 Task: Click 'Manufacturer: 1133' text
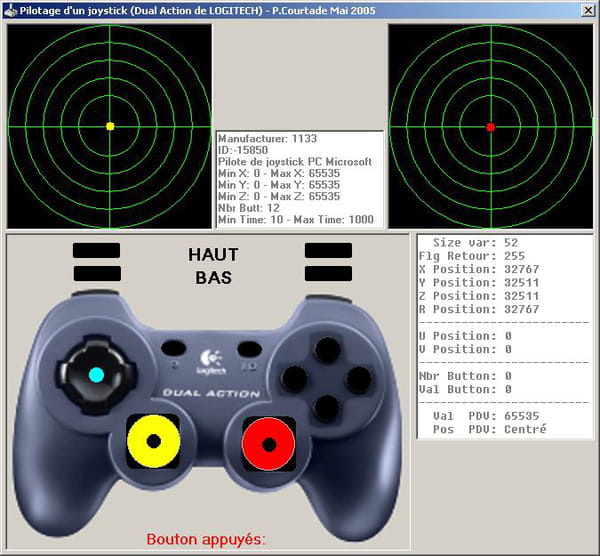click(x=267, y=139)
